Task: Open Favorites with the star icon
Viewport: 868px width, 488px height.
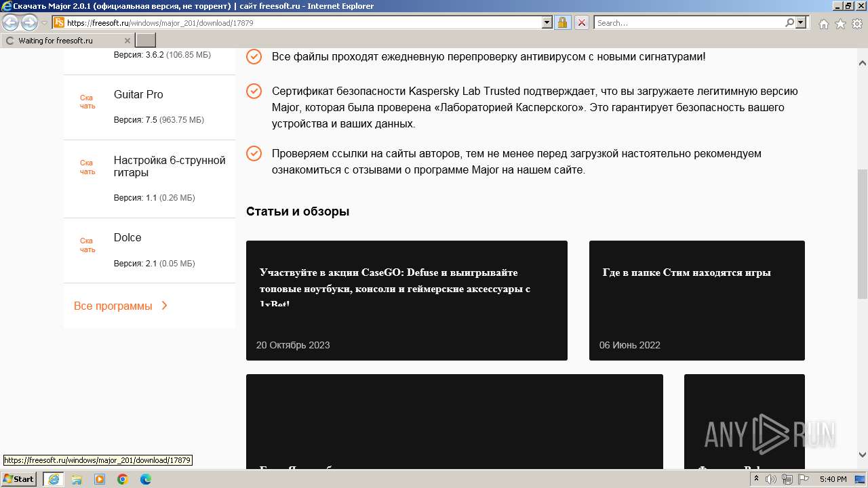Action: point(840,24)
